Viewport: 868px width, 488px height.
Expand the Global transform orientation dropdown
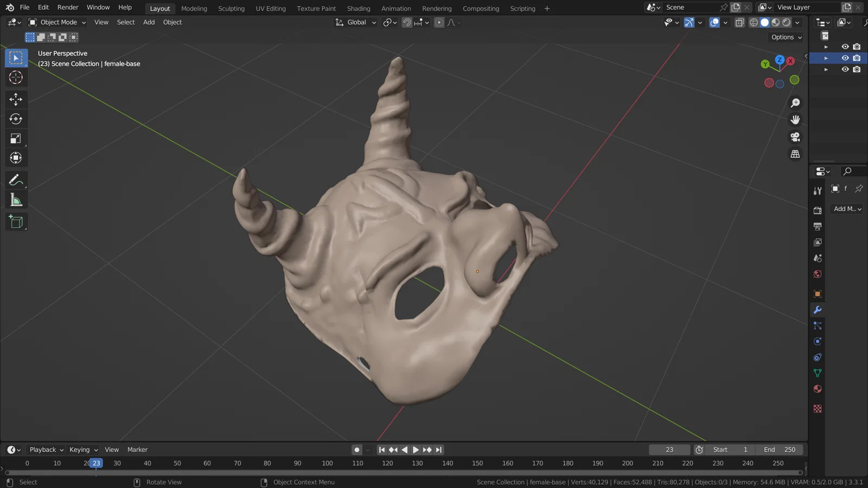pyautogui.click(x=356, y=23)
